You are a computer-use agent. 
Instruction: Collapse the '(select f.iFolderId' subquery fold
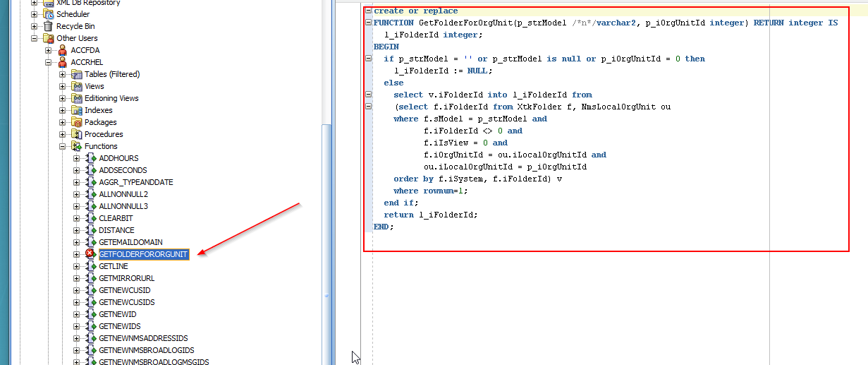pyautogui.click(x=368, y=107)
